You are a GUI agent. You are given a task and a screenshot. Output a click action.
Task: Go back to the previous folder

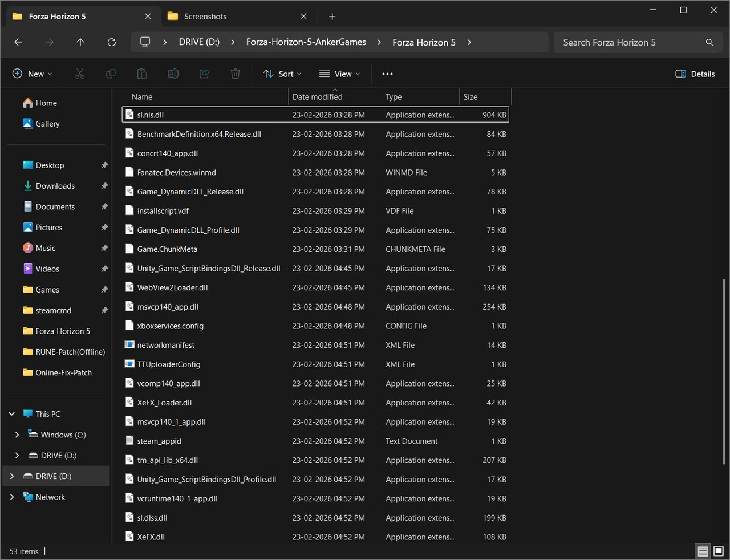coord(18,42)
